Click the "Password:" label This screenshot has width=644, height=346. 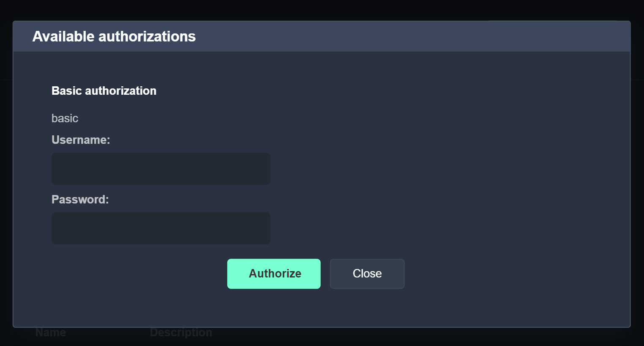(80, 200)
